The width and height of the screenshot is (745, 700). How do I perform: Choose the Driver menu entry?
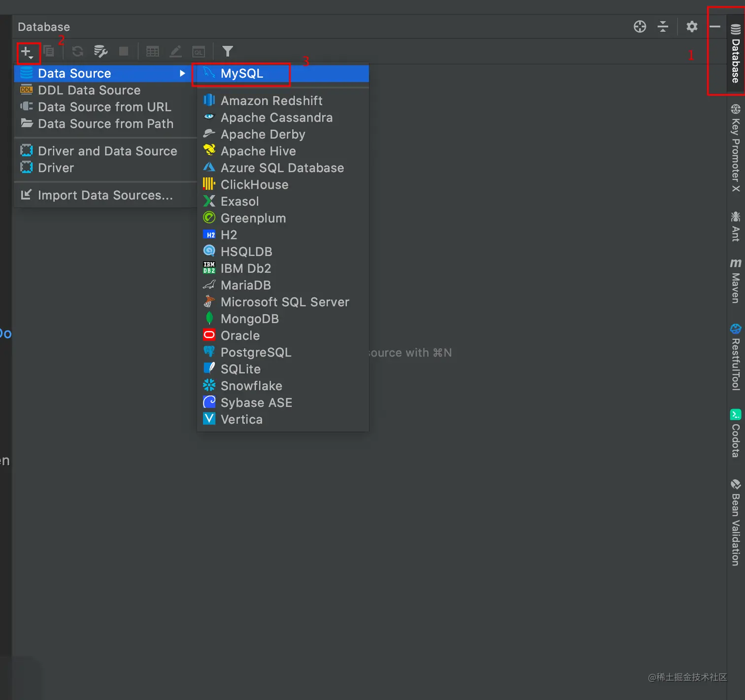105,167
